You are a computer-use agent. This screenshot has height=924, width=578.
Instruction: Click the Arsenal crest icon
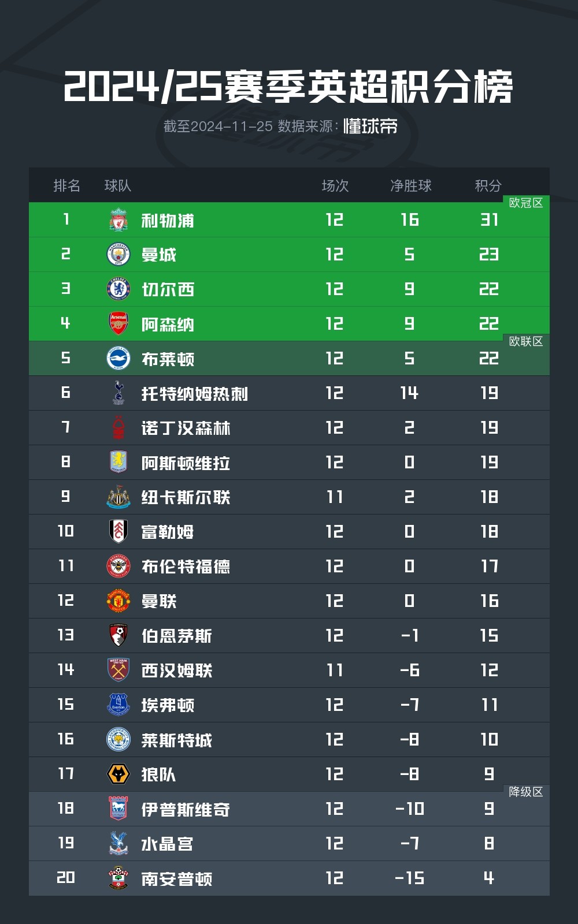click(x=118, y=324)
